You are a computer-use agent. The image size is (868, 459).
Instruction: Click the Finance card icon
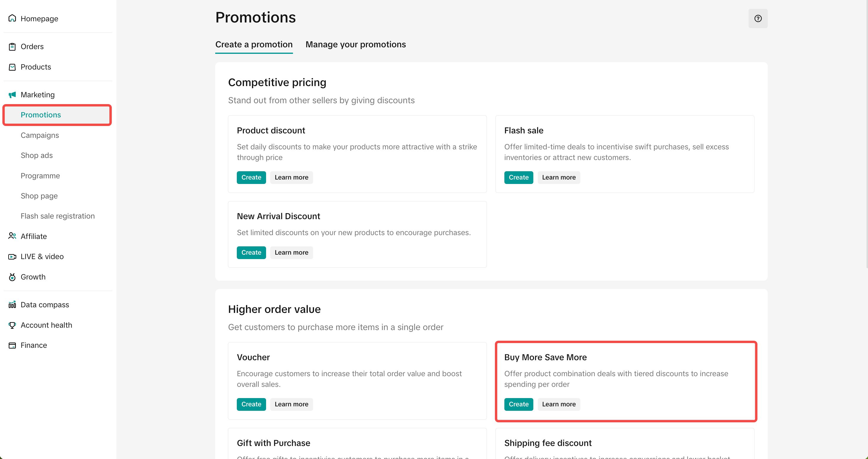tap(12, 345)
